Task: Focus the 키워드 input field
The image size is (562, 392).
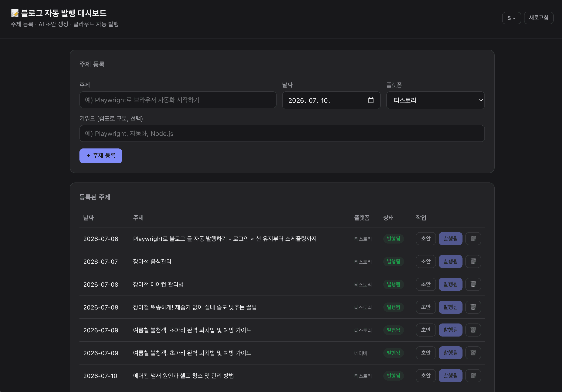Action: click(282, 134)
